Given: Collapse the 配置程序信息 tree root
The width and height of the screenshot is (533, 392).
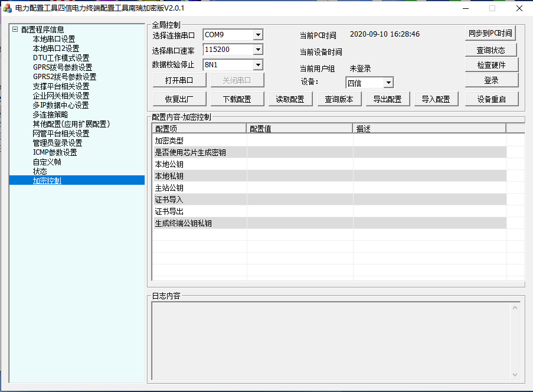Looking at the screenshot, I should coord(15,30).
